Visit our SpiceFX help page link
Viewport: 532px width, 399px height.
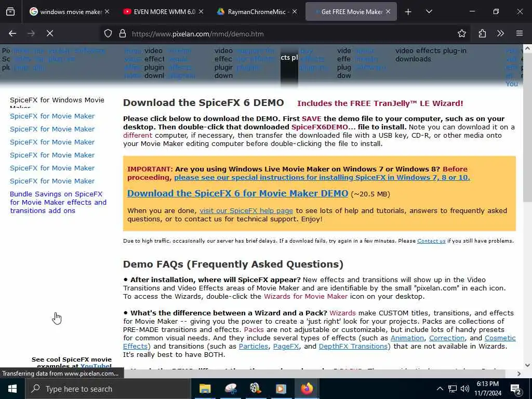point(246,211)
